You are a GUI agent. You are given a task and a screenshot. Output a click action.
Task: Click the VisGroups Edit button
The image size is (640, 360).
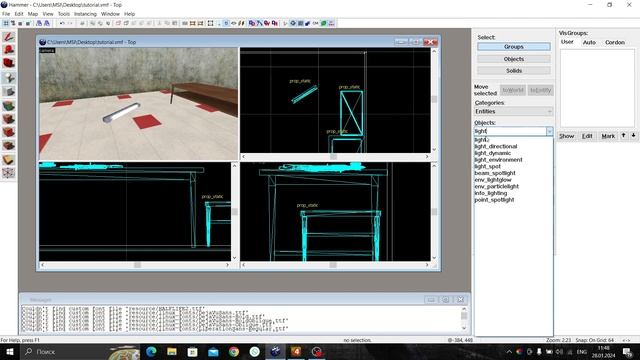pyautogui.click(x=587, y=136)
